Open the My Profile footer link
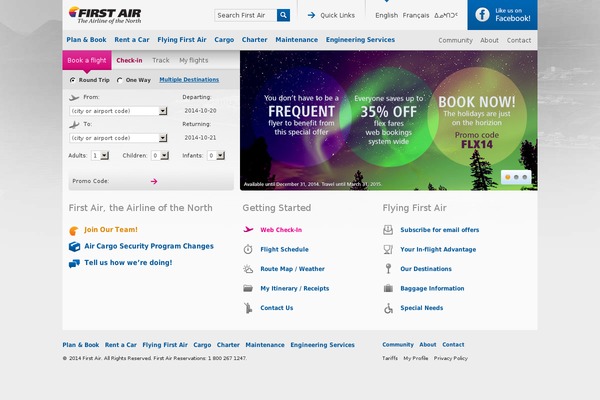Viewport: 600px width, 400px height. coord(416,358)
